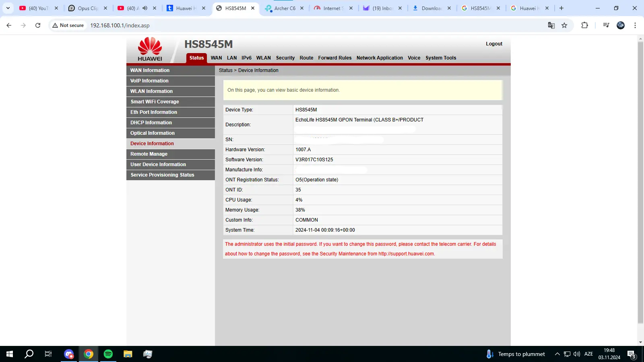Go back with browser back arrow
The image size is (644, 362).
(9, 25)
